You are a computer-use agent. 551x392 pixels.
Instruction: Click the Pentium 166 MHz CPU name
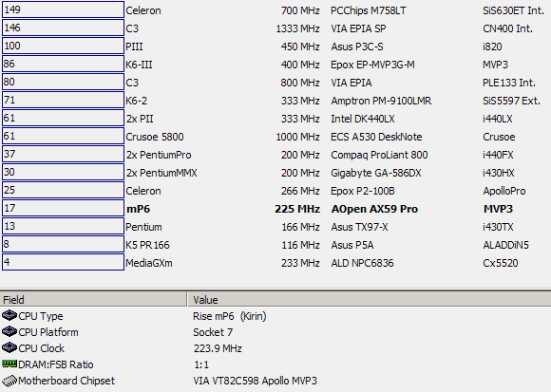point(143,227)
